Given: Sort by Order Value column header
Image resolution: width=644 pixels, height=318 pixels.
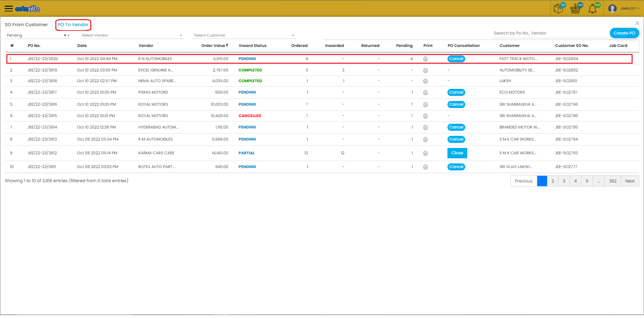Looking at the screenshot, I should [x=215, y=46].
